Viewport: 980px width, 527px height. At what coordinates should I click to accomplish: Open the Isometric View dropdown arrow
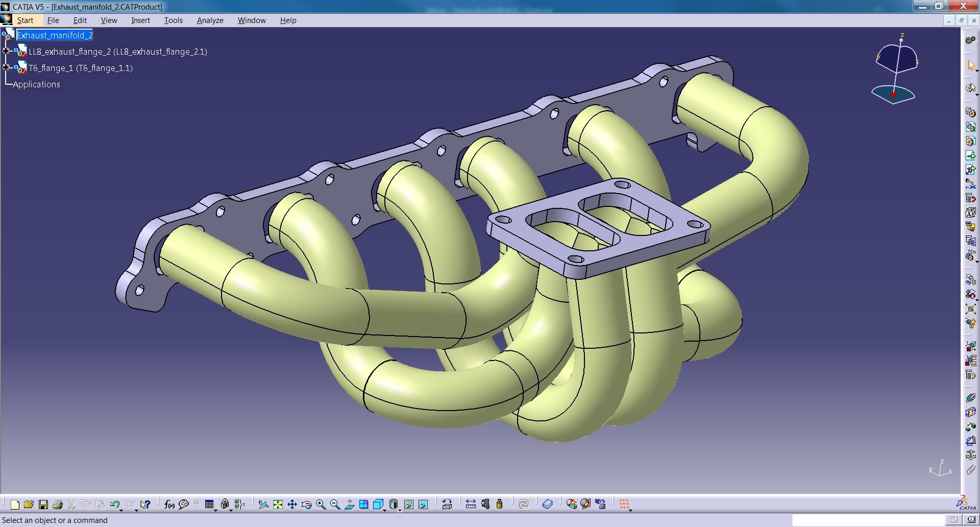tap(384, 510)
